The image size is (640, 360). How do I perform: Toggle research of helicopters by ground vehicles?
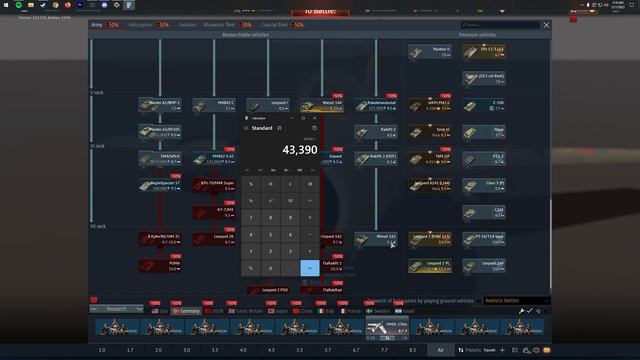pyautogui.click(x=479, y=301)
